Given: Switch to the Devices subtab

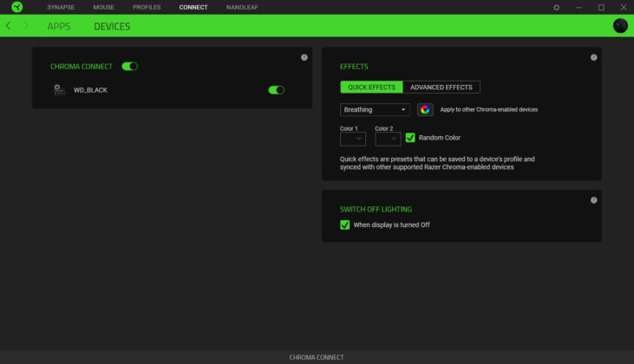Looking at the screenshot, I should point(112,26).
